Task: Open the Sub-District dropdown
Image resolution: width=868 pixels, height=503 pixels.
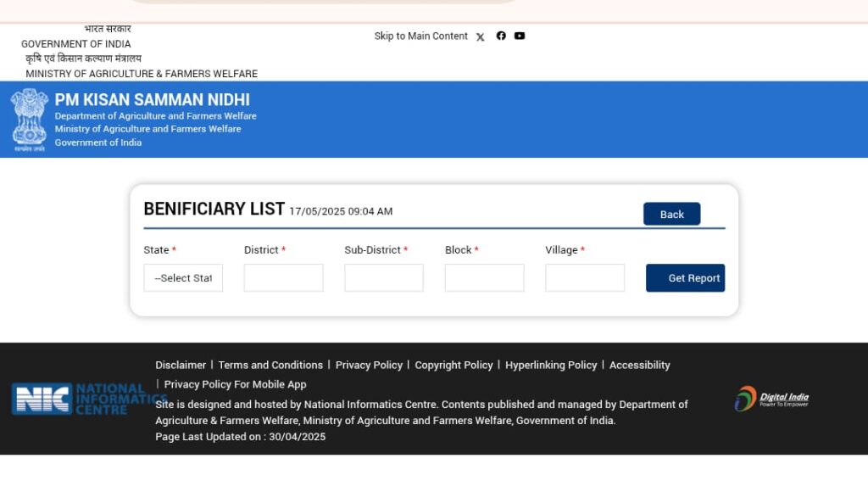Action: point(384,278)
